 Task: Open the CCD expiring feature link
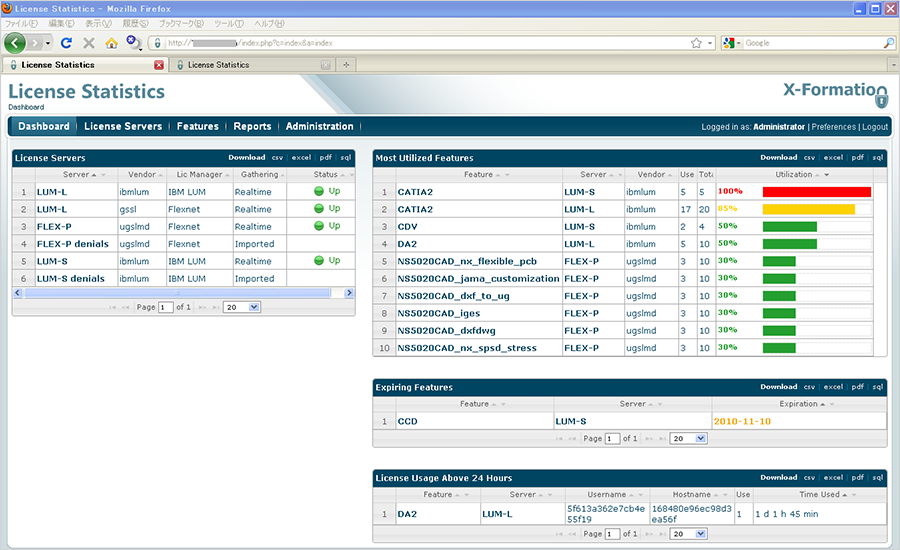(408, 421)
